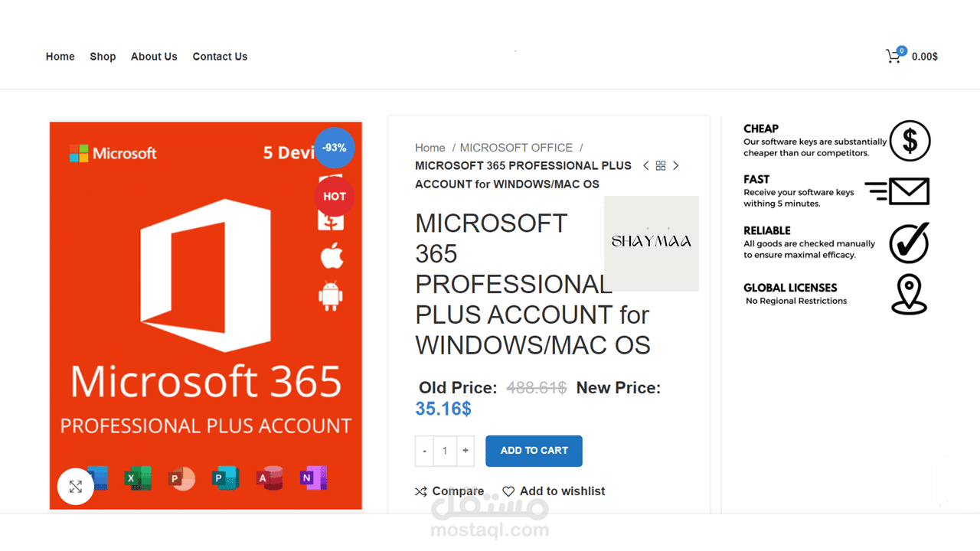Click the Apple logo icon on image
This screenshot has width=980, height=551.
(x=332, y=256)
